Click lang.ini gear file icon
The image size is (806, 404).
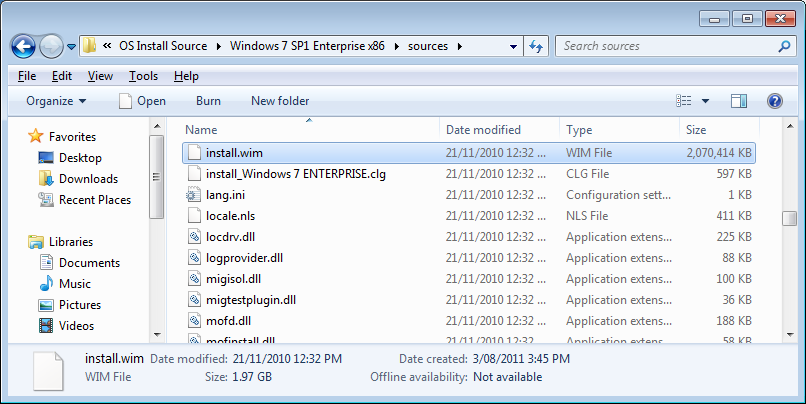click(x=193, y=195)
